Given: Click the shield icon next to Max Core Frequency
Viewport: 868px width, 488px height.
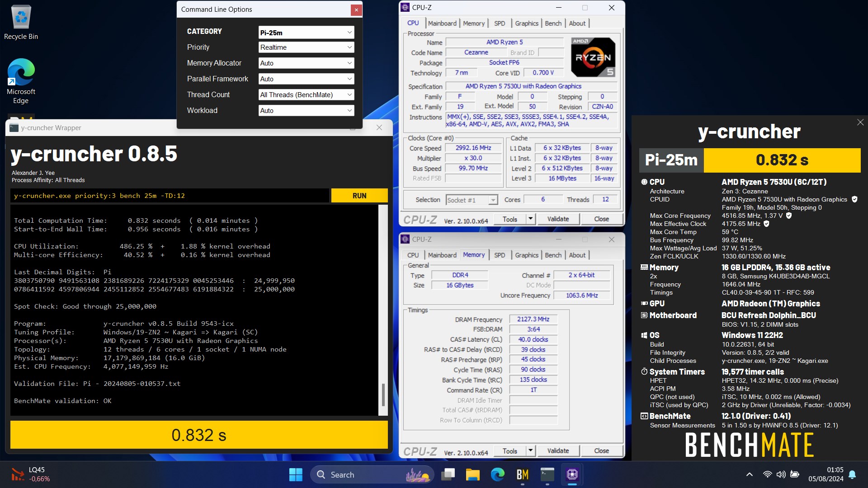Looking at the screenshot, I should click(x=789, y=216).
